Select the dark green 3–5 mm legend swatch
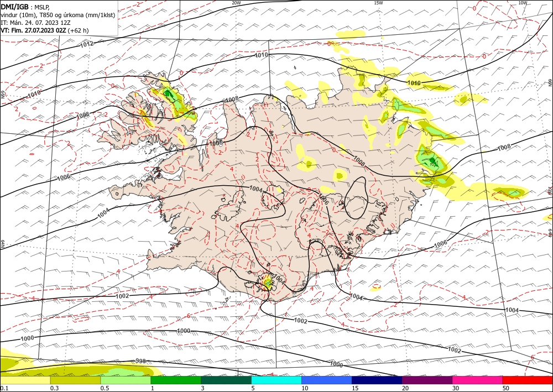Viewport: 553px width, 392px height. (226, 380)
